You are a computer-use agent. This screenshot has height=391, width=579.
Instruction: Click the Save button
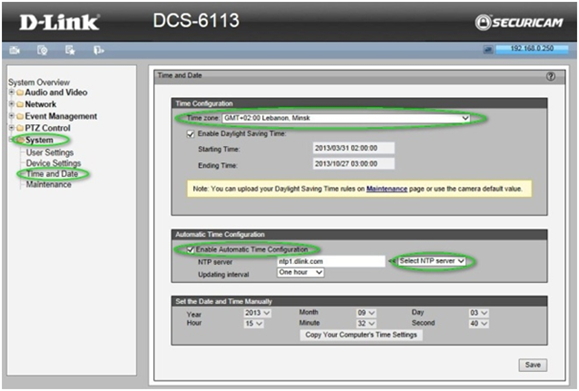pyautogui.click(x=532, y=365)
